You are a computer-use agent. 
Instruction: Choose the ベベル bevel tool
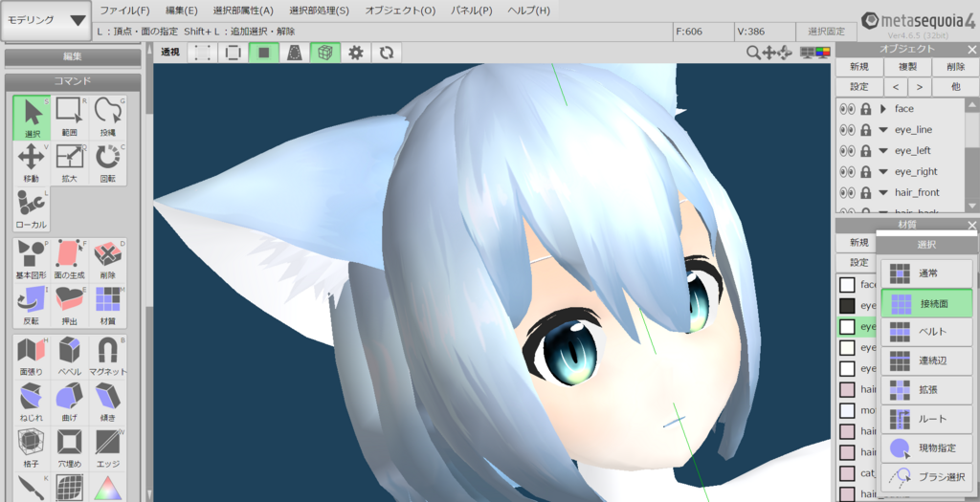tap(69, 357)
